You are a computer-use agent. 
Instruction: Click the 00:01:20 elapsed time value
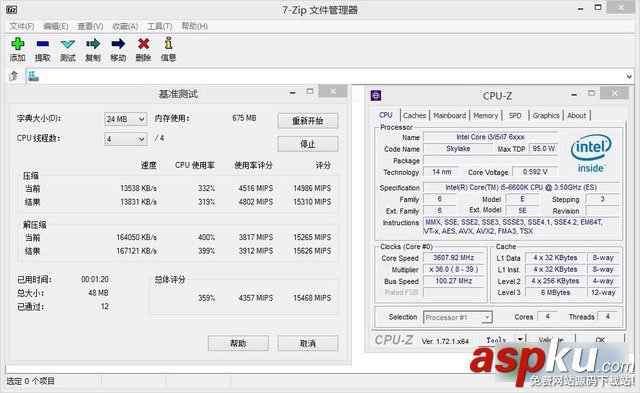coord(95,279)
